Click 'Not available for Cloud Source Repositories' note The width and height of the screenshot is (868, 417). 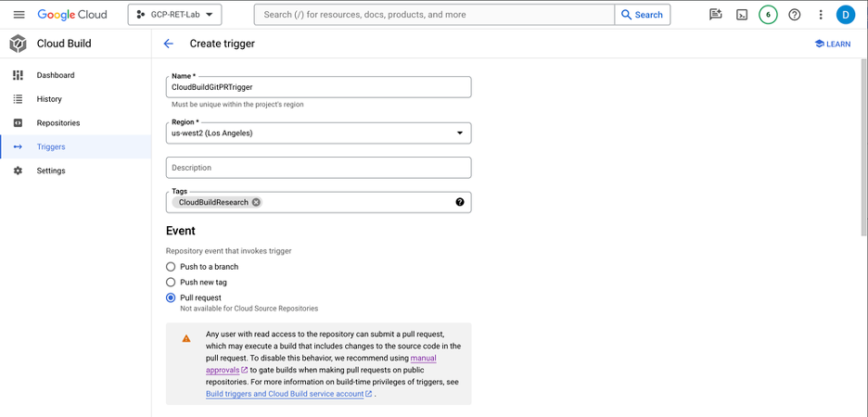tap(249, 308)
